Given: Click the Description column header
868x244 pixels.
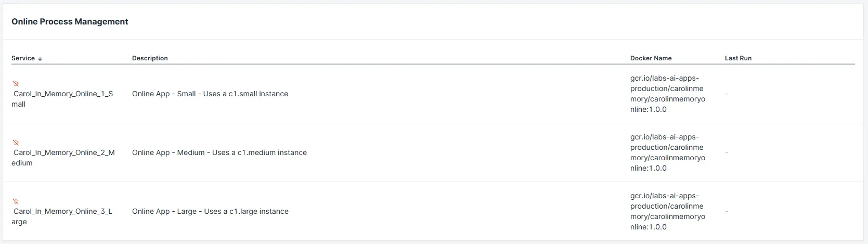Looking at the screenshot, I should point(150,58).
